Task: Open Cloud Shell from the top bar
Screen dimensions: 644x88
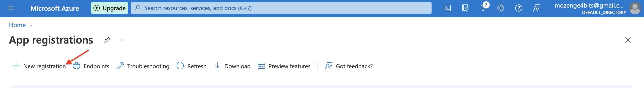Action: click(447, 8)
